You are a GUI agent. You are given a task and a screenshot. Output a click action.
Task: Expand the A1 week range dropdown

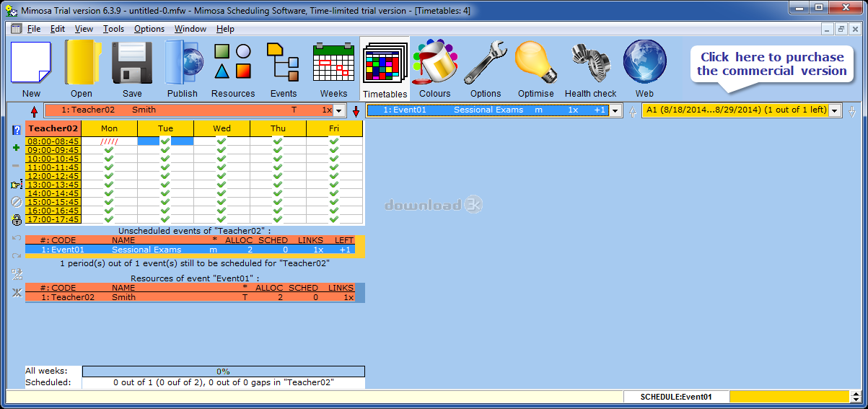(x=835, y=110)
